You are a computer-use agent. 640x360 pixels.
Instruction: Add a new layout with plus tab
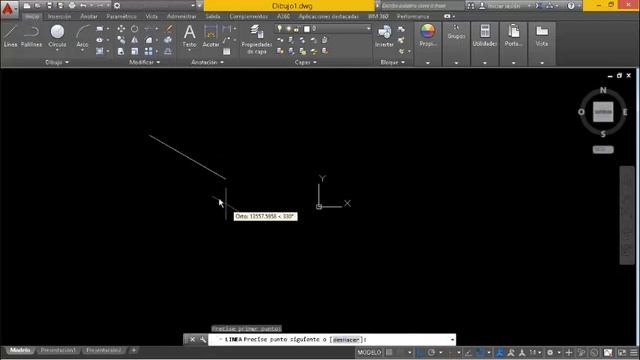[x=133, y=350]
